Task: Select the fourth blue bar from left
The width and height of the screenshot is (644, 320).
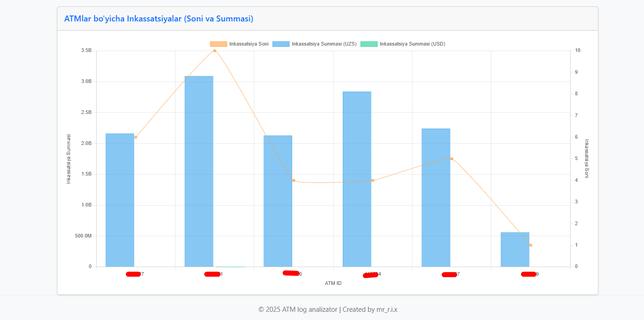Action: click(357, 179)
